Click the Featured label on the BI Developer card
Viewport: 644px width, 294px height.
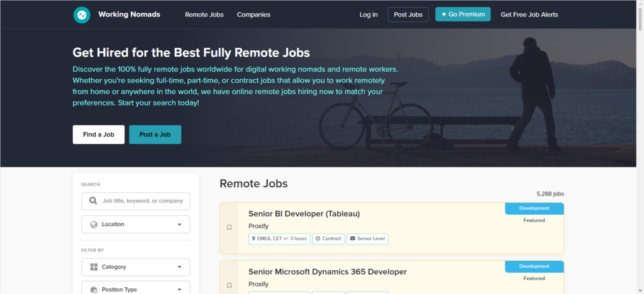pos(534,220)
